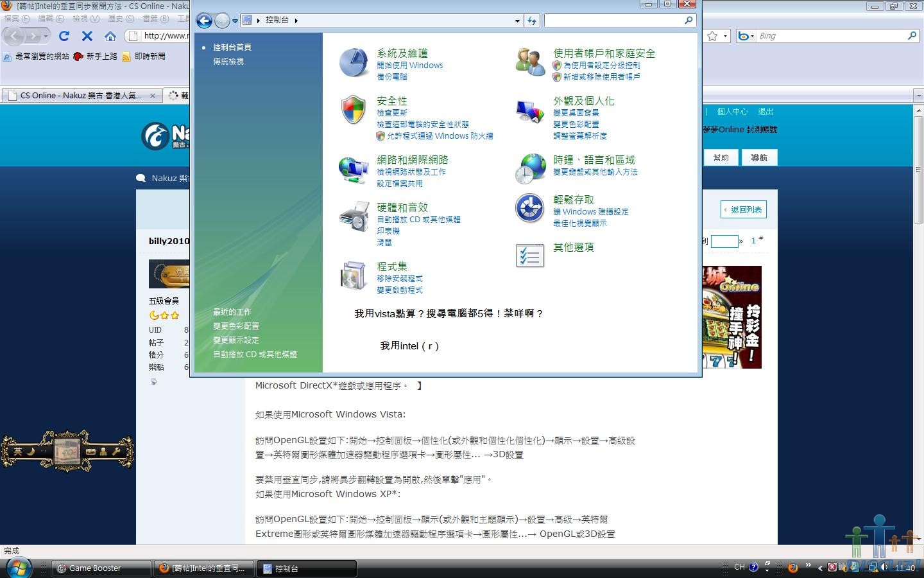Image resolution: width=924 pixels, height=578 pixels.
Task: Click the 使用者帳戶和家庭安全 users icon
Action: 530,63
